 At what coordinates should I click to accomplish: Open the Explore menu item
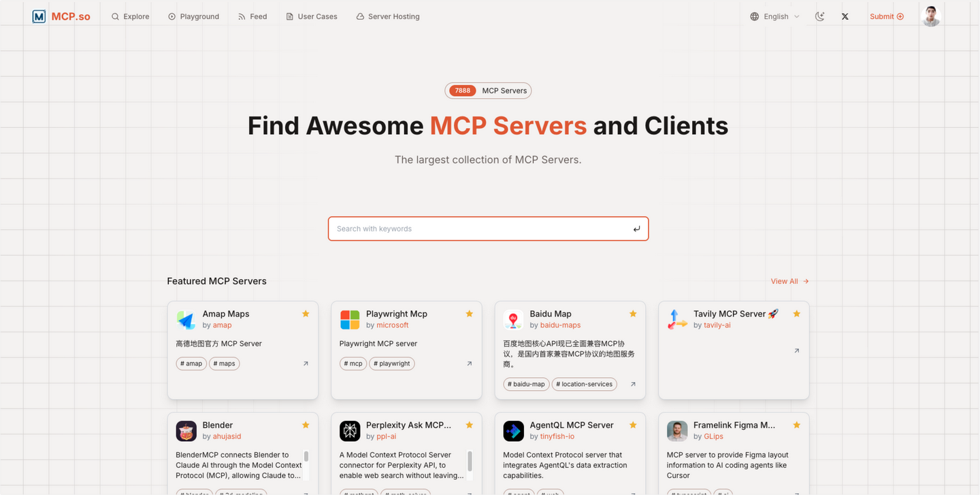coord(130,16)
